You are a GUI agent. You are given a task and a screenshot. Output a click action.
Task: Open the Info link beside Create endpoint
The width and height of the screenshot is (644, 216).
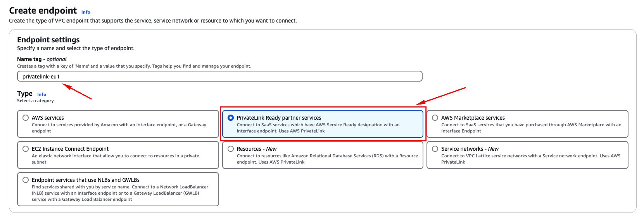click(x=86, y=12)
